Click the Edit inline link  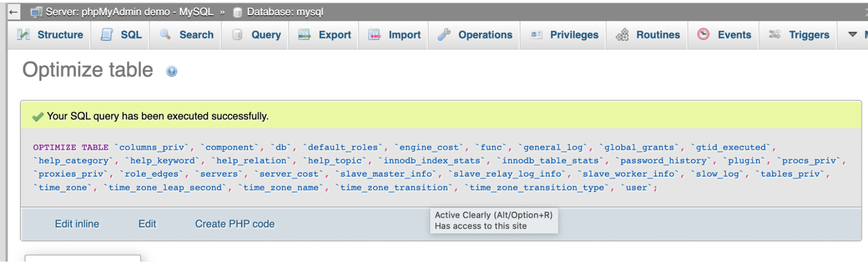click(77, 224)
